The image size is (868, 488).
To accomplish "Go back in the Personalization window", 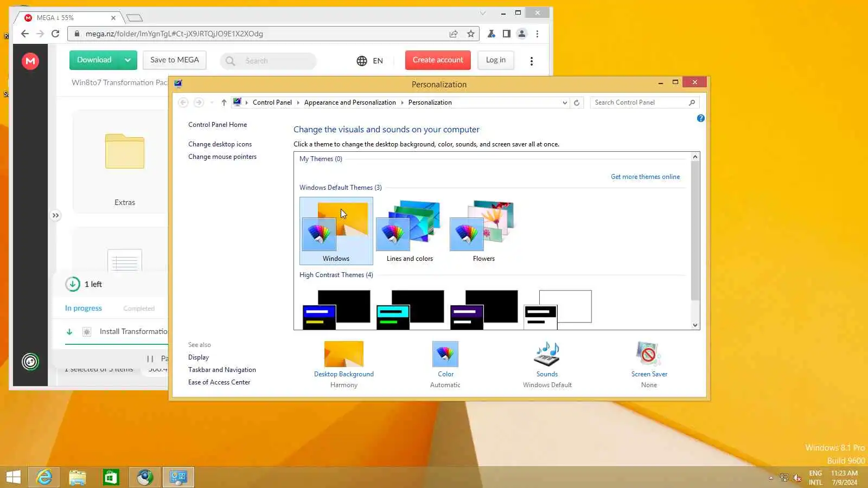I will [x=183, y=102].
